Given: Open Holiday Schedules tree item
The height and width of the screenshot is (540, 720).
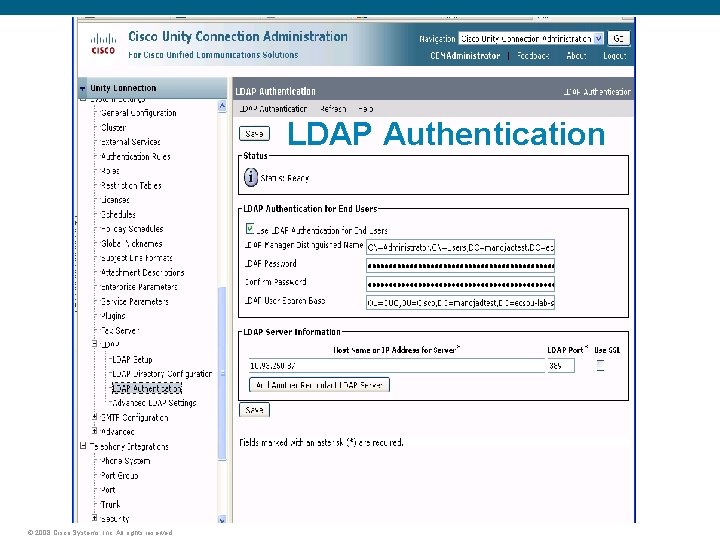Looking at the screenshot, I should click(x=132, y=229).
